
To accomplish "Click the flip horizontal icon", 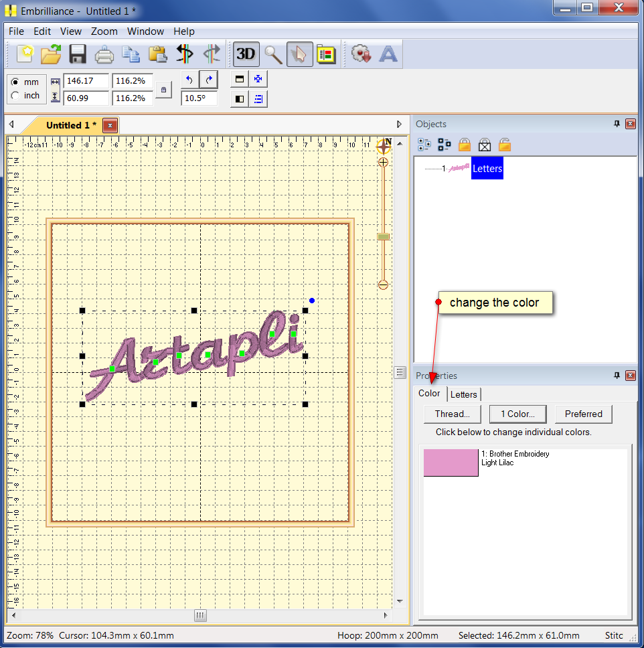I will (240, 99).
